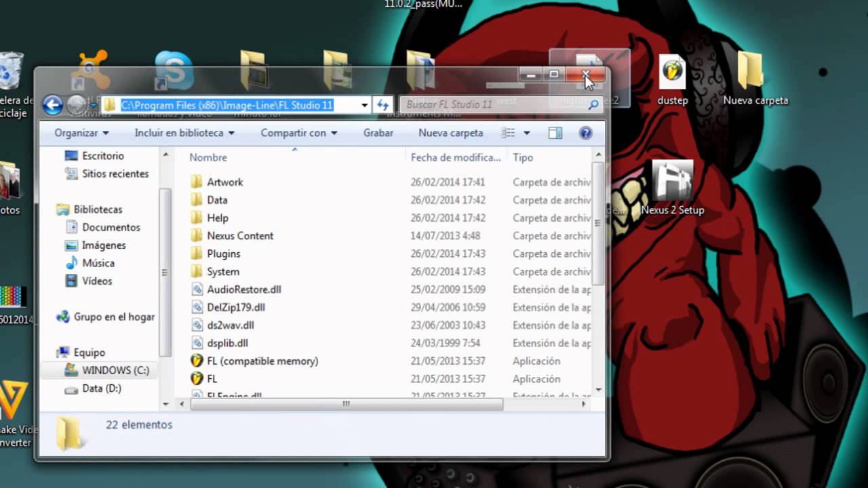This screenshot has width=868, height=488.
Task: Select the AudioRestore.dll file
Action: [x=244, y=289]
